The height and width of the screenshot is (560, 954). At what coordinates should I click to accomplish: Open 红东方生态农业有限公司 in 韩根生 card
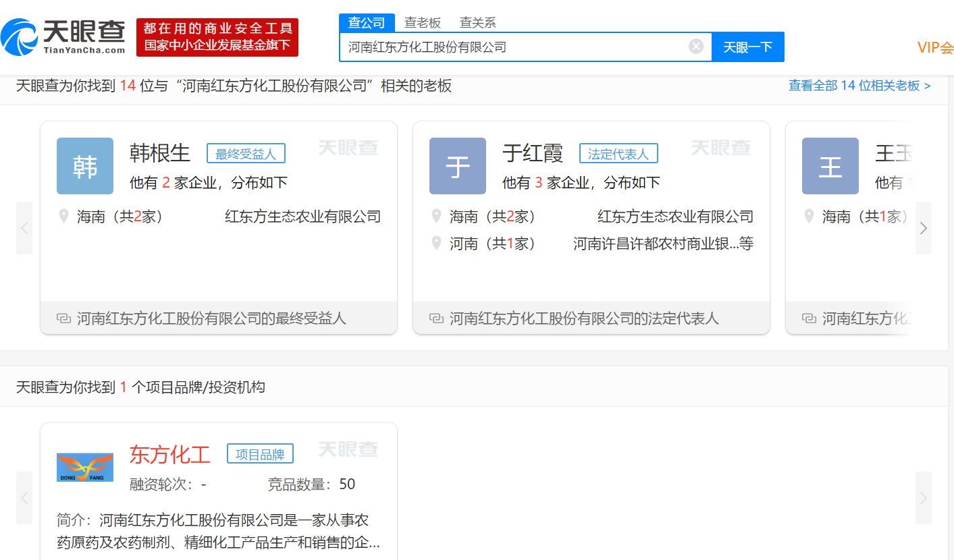[303, 217]
